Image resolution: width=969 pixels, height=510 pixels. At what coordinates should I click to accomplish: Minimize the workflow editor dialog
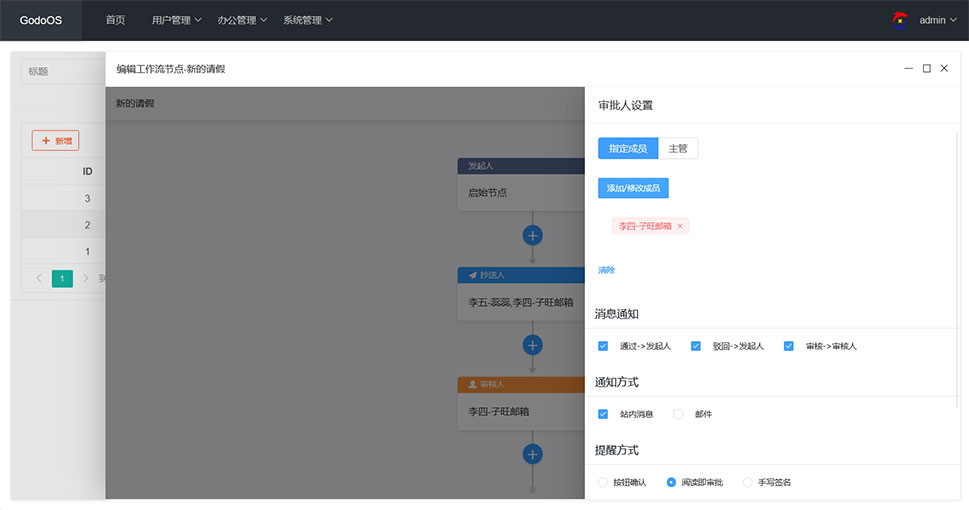coord(908,68)
